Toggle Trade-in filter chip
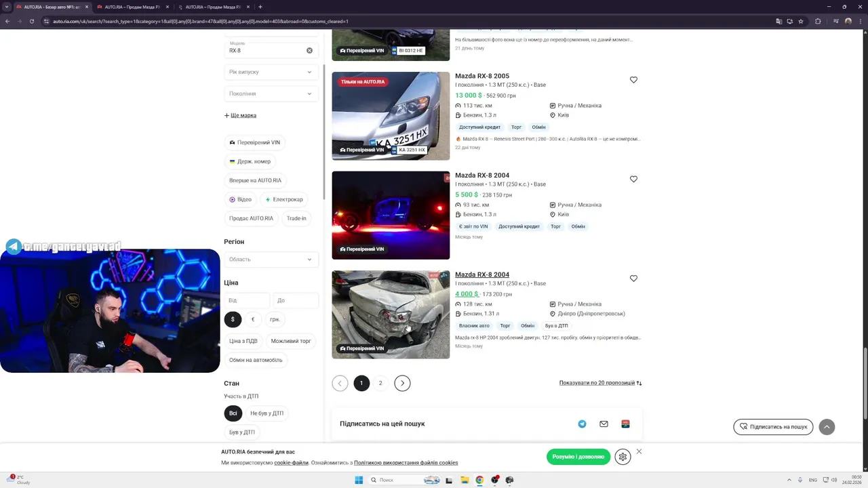The image size is (868, 488). coord(296,218)
